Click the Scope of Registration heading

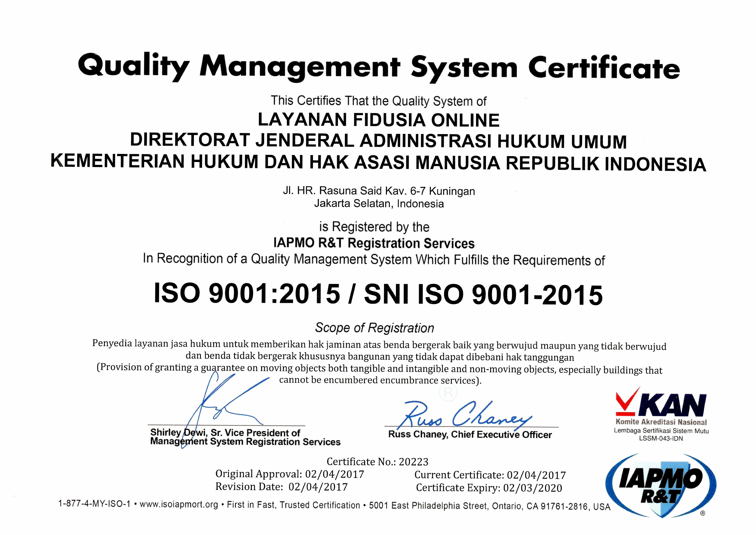pos(374,328)
